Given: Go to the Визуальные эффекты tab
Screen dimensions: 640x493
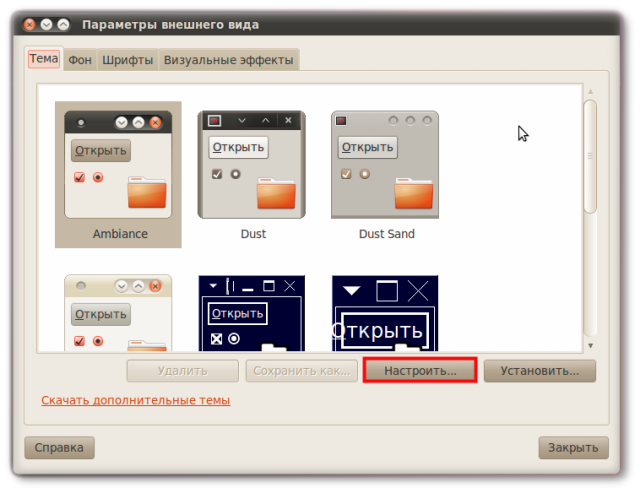Looking at the screenshot, I should click(229, 60).
